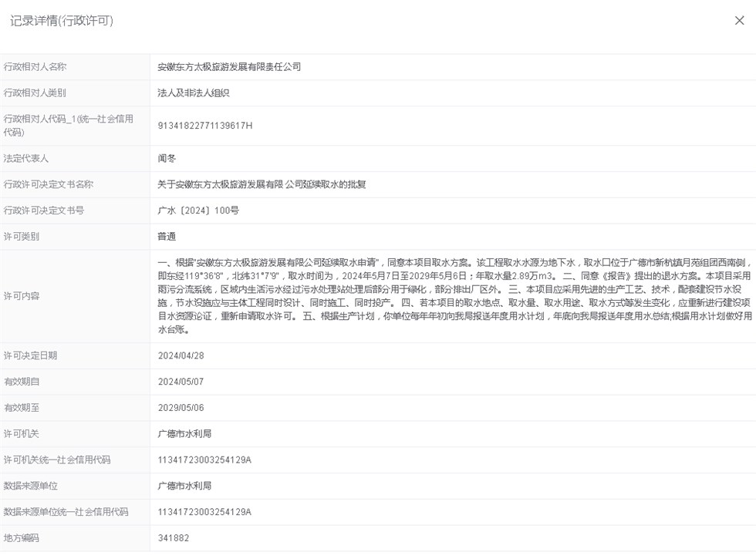Select the expiry date 2029/05/06

tap(181, 408)
